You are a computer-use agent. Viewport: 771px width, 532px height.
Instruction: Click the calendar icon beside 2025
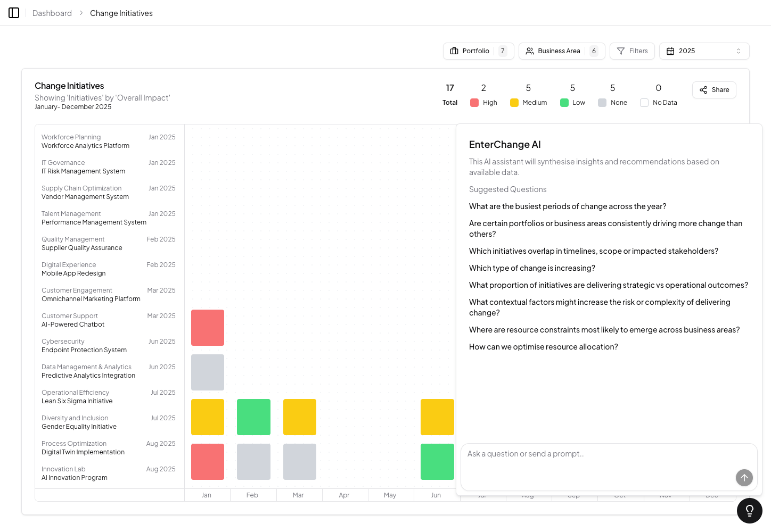(x=670, y=51)
